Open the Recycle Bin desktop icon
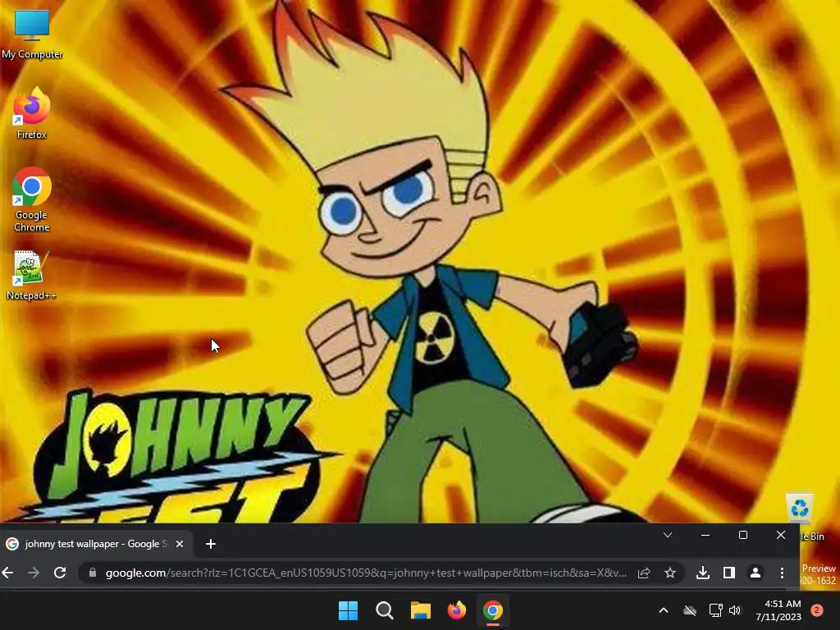 pos(801,515)
